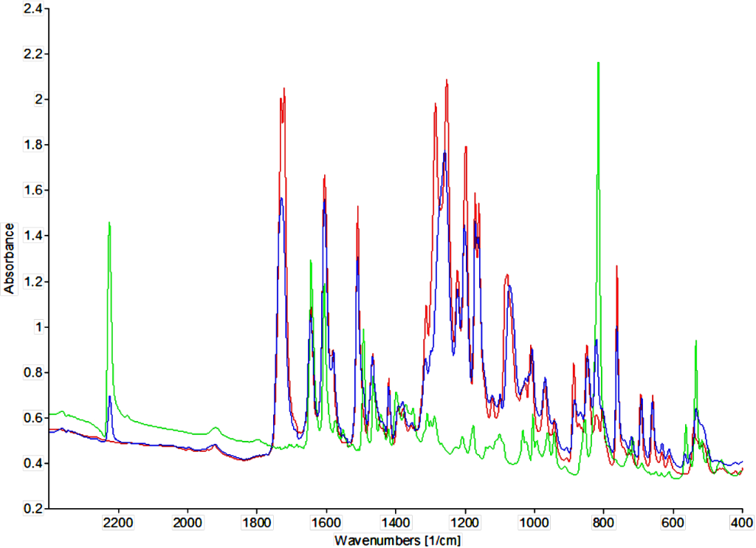Screen dimensions: 756x548
Task: Select the 1.2 absorbance tick label
Action: point(33,281)
